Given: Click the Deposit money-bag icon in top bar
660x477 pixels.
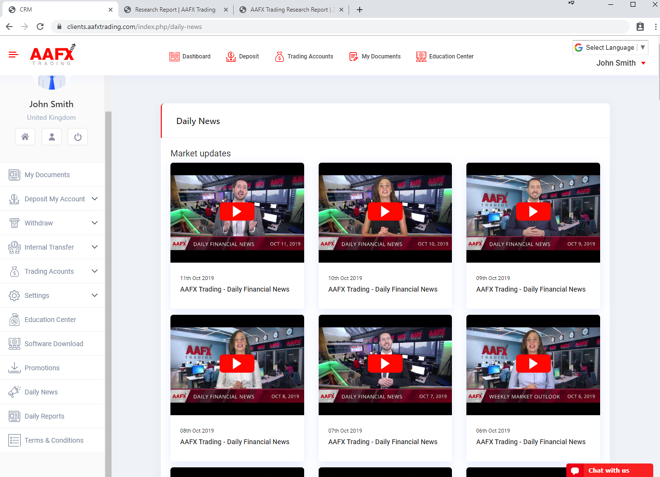Looking at the screenshot, I should (231, 56).
